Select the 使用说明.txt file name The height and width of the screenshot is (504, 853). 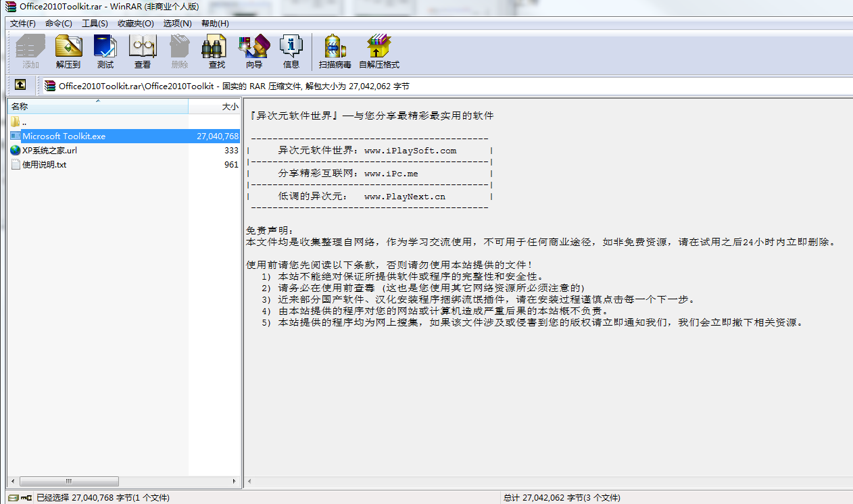point(44,164)
